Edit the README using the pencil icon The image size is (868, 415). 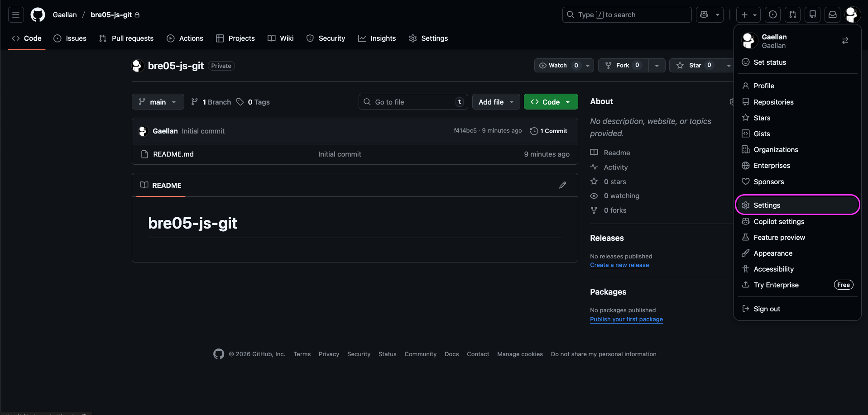(563, 185)
